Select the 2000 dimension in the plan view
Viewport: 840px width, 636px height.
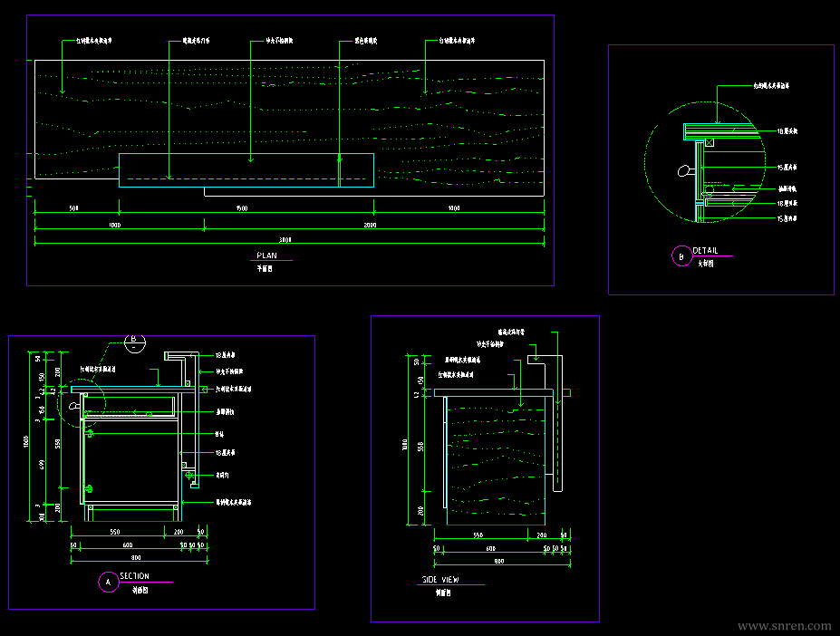[x=370, y=225]
